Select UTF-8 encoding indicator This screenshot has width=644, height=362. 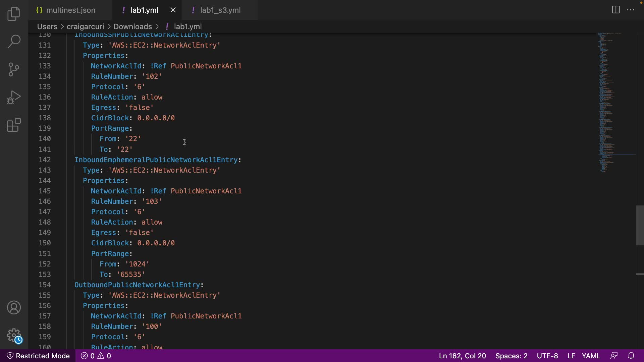pos(547,356)
